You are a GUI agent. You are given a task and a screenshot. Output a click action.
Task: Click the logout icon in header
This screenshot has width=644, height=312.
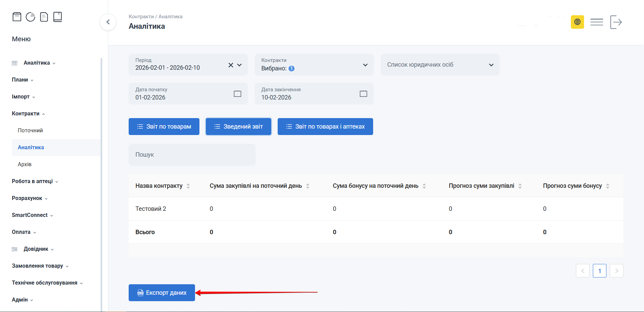pyautogui.click(x=616, y=22)
